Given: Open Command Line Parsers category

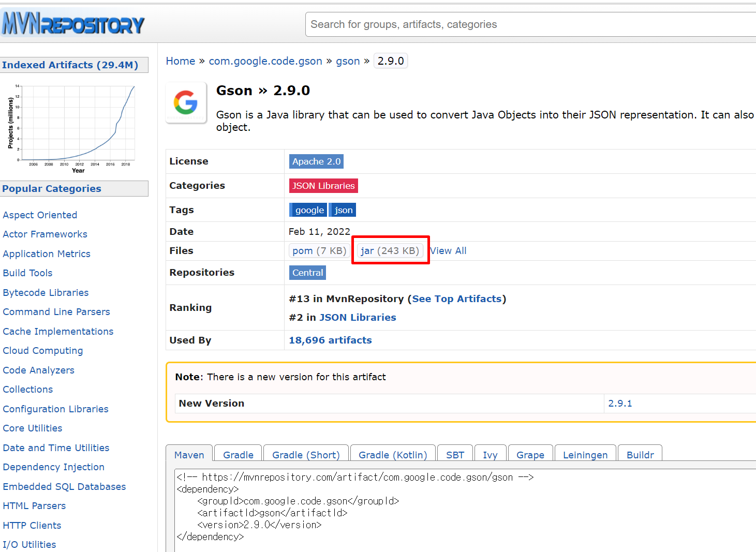Looking at the screenshot, I should [x=56, y=312].
